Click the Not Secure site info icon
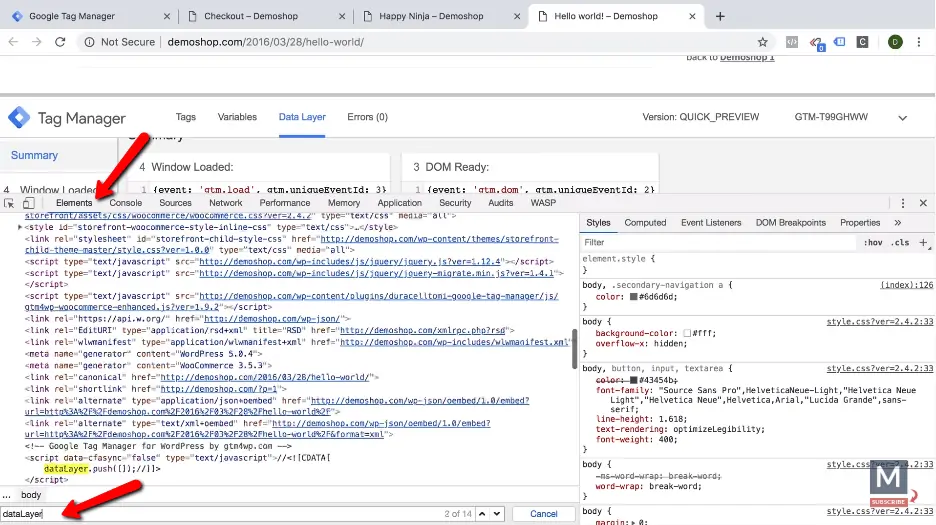936x525 pixels. pos(89,42)
